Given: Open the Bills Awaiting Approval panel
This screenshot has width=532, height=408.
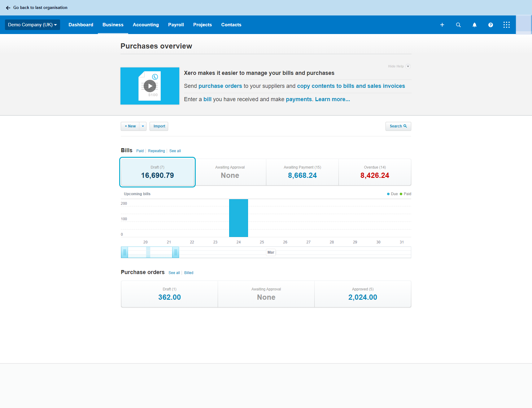Looking at the screenshot, I should click(x=230, y=172).
